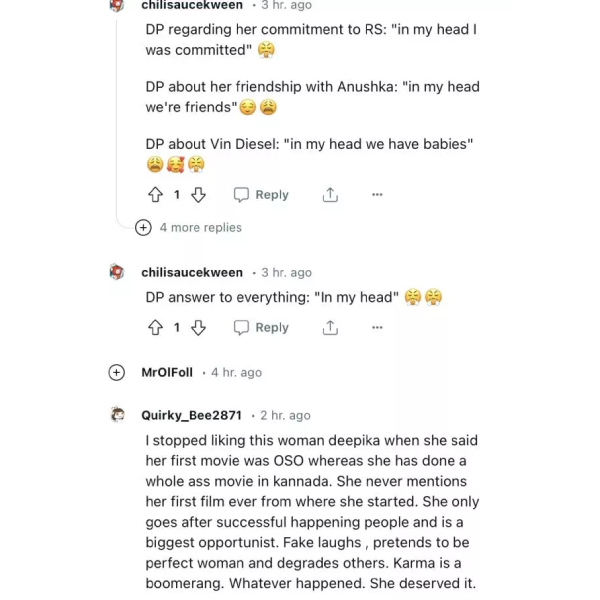Image resolution: width=600 pixels, height=600 pixels.
Task: Click the "2 hr. ago" timestamp
Action: click(285, 415)
